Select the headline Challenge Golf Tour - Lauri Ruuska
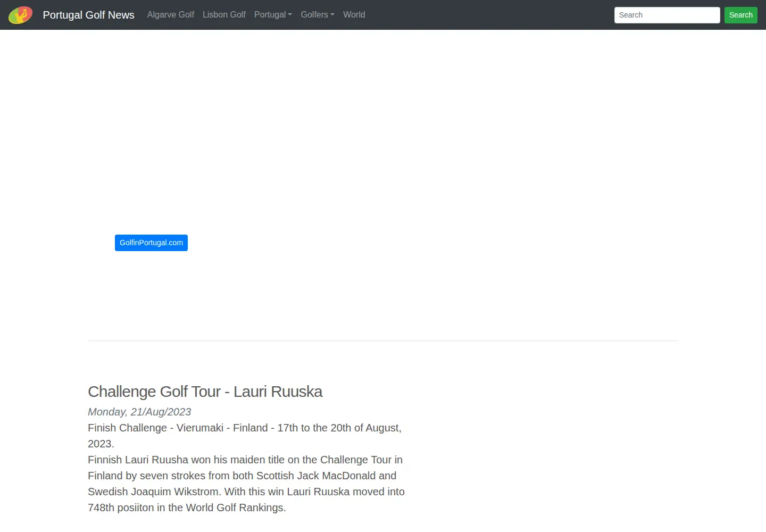Viewport: 766px width, 532px height. (205, 392)
